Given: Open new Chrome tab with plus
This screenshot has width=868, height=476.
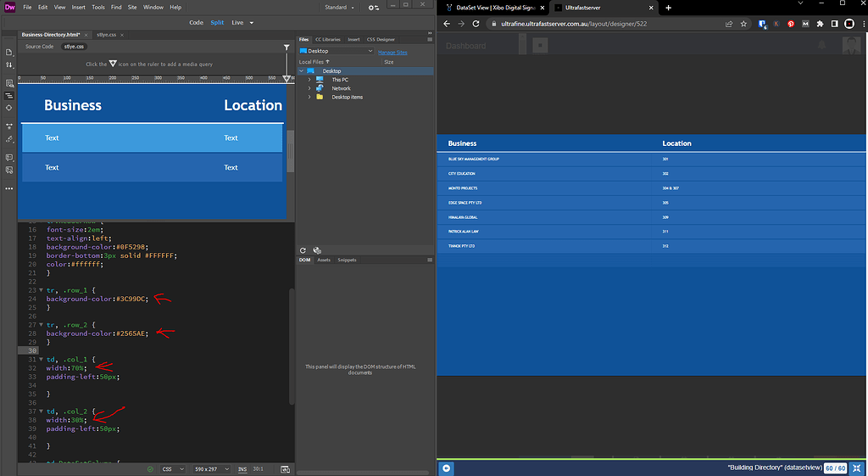Looking at the screenshot, I should [668, 8].
